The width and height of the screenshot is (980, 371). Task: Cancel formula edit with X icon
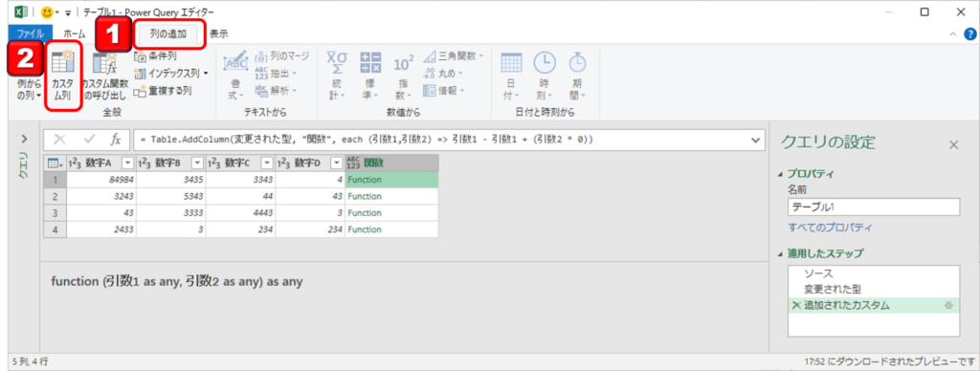pos(60,140)
